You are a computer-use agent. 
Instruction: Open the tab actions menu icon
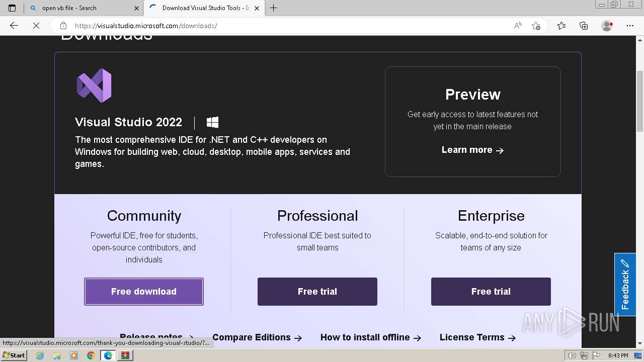tap(12, 8)
